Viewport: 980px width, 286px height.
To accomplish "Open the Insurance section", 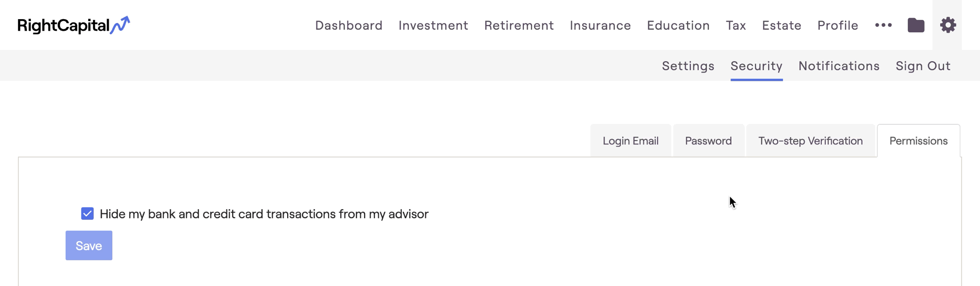I will click(600, 25).
